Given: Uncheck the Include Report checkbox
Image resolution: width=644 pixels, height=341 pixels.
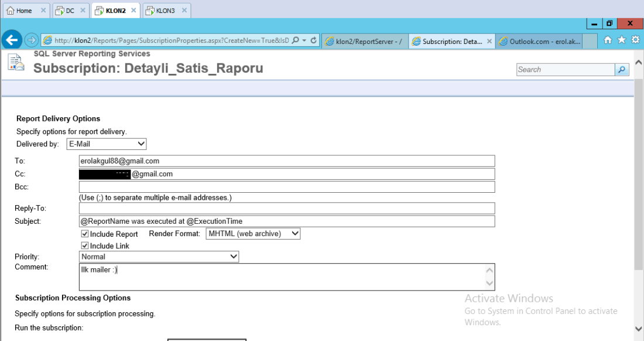Looking at the screenshot, I should tap(85, 234).
